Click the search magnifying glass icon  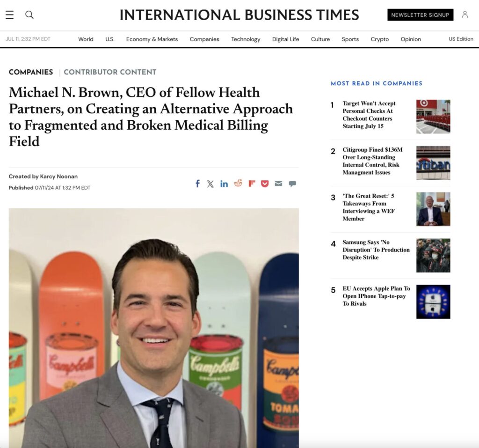point(29,15)
